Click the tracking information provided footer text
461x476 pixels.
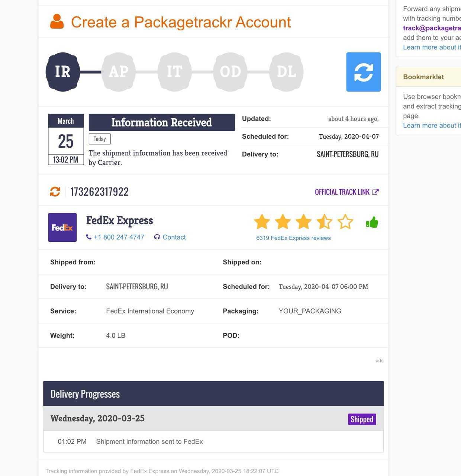(x=162, y=471)
